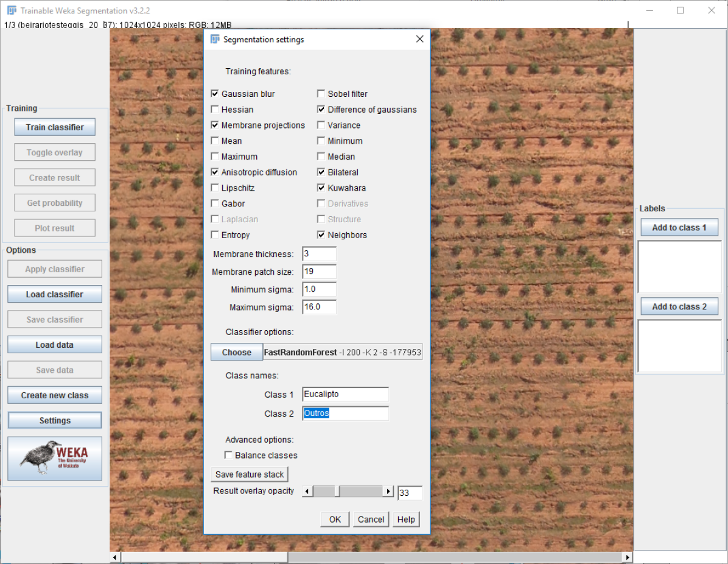Click the opacity slider right arrow

click(x=388, y=492)
